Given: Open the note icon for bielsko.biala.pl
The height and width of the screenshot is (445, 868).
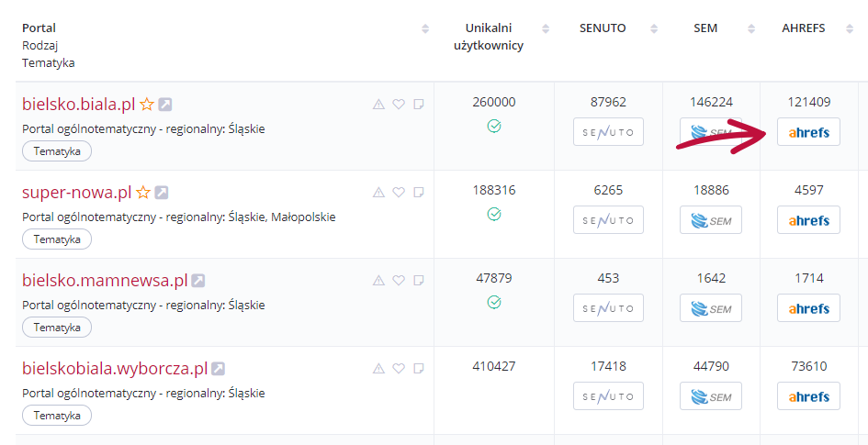Looking at the screenshot, I should coord(419,104).
